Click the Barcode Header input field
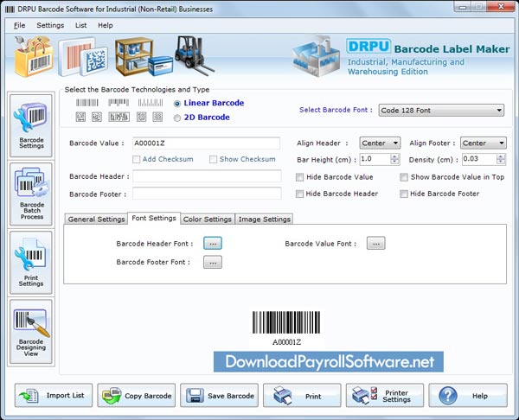Screen dimensions: 519x420 coord(207,176)
